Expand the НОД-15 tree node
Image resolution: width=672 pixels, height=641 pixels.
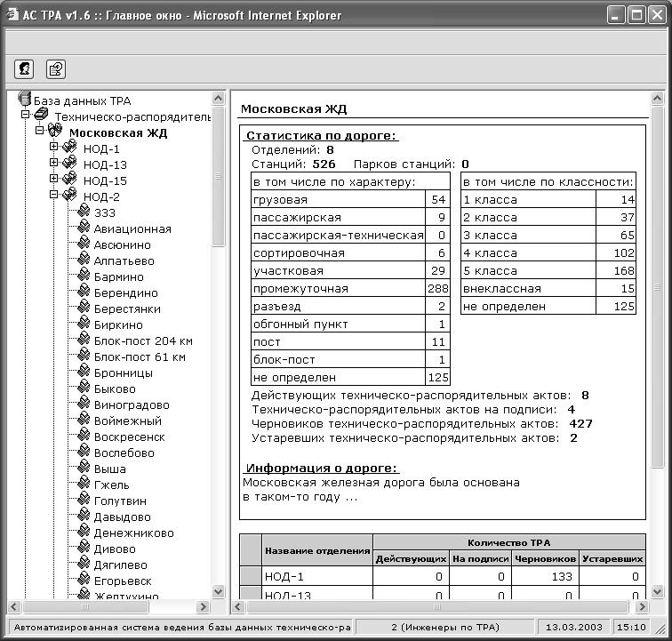click(x=53, y=178)
